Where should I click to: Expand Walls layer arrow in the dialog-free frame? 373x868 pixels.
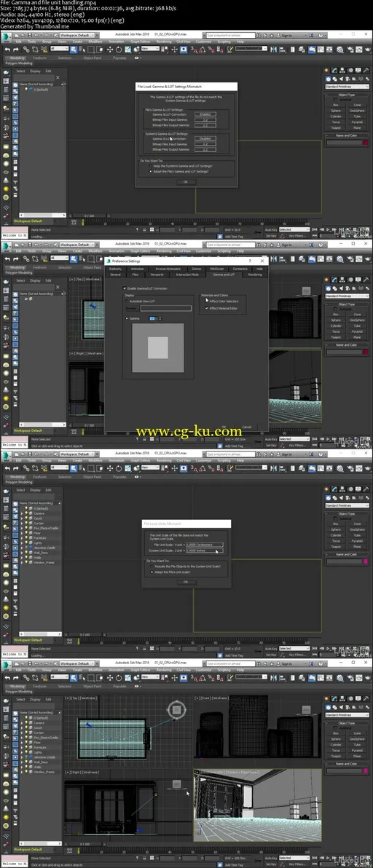click(22, 767)
